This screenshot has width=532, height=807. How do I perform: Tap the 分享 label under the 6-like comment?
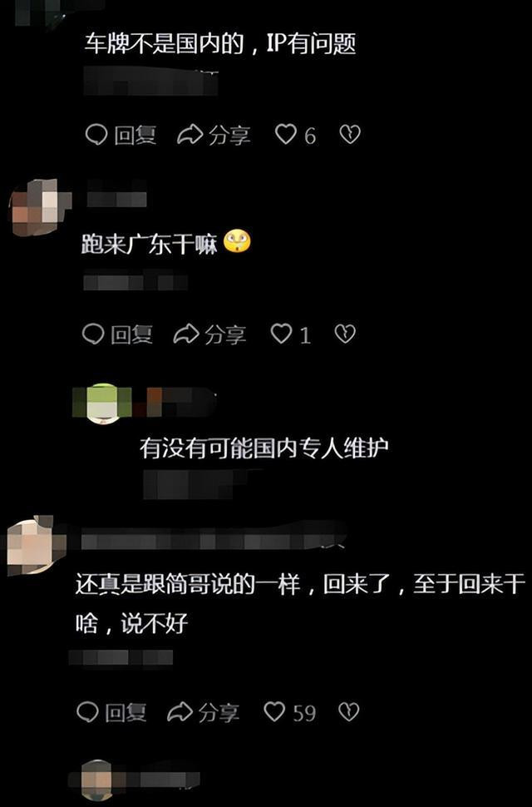click(x=229, y=136)
